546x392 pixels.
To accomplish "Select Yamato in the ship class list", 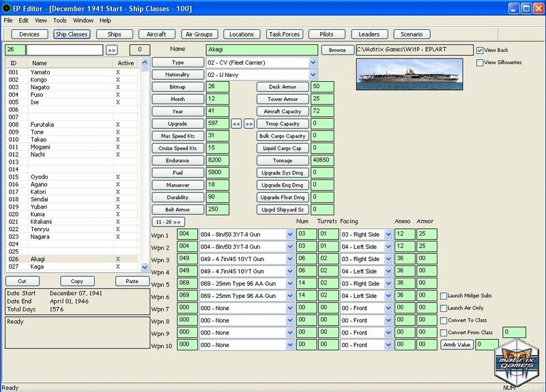I will (x=40, y=72).
